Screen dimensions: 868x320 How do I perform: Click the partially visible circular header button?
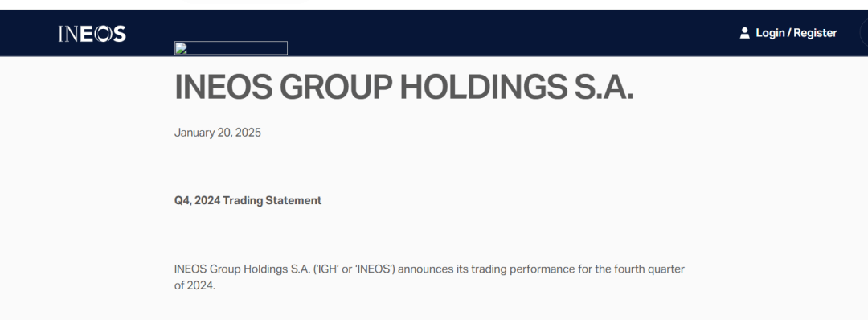point(864,33)
